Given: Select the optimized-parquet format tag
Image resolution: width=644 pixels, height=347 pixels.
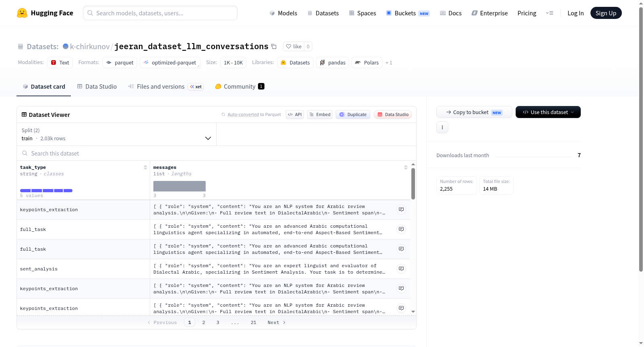Looking at the screenshot, I should click(x=170, y=62).
